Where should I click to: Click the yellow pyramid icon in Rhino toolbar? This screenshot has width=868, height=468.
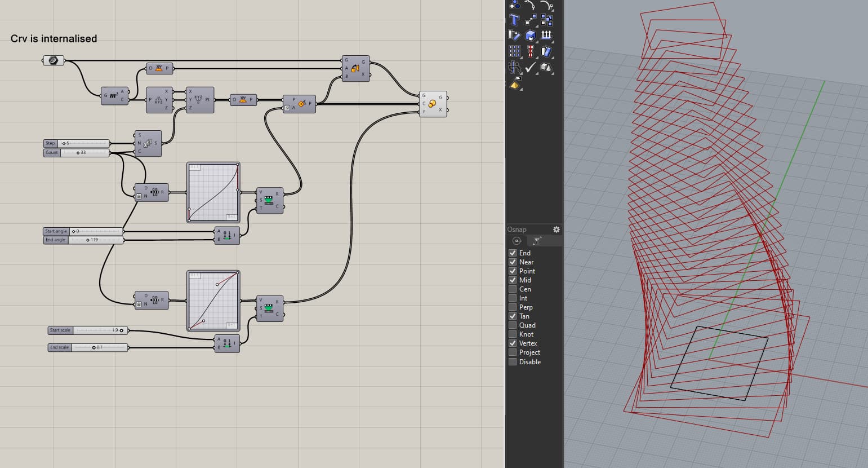(514, 83)
